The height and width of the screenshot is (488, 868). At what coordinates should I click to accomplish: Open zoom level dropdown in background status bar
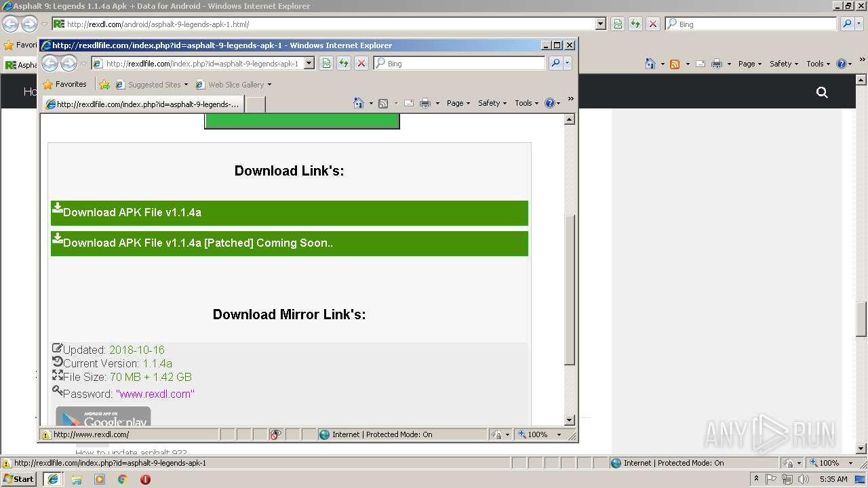[x=850, y=463]
